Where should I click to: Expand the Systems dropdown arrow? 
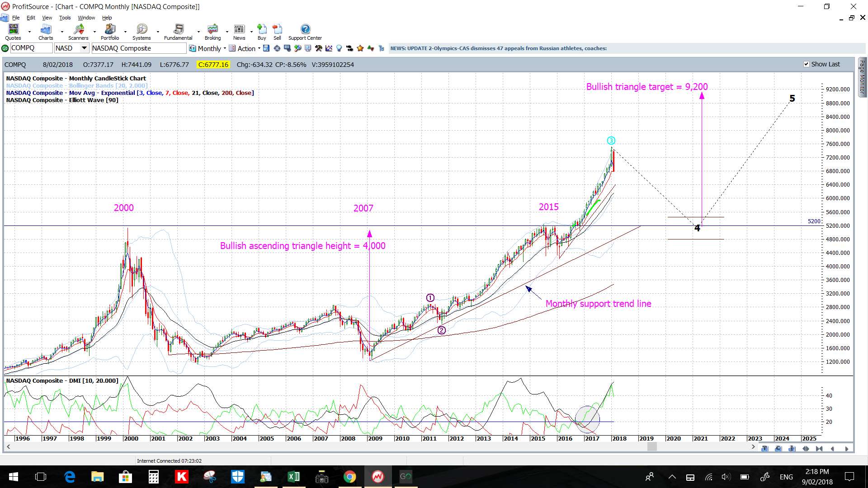158,32
